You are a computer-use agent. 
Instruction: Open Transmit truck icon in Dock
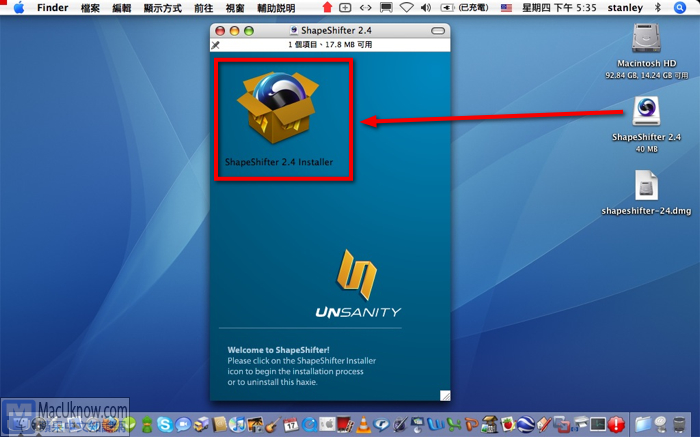tap(202, 425)
